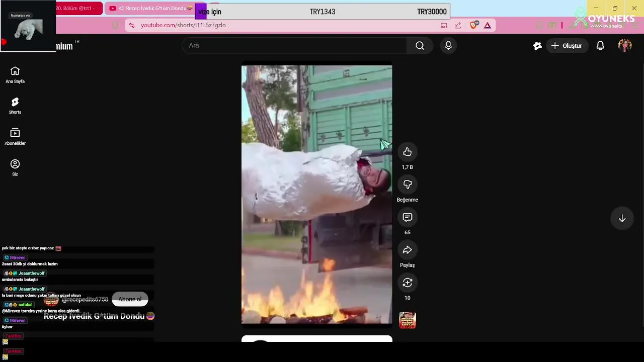
Task: Open site settings icon left of the URL
Action: (x=131, y=25)
